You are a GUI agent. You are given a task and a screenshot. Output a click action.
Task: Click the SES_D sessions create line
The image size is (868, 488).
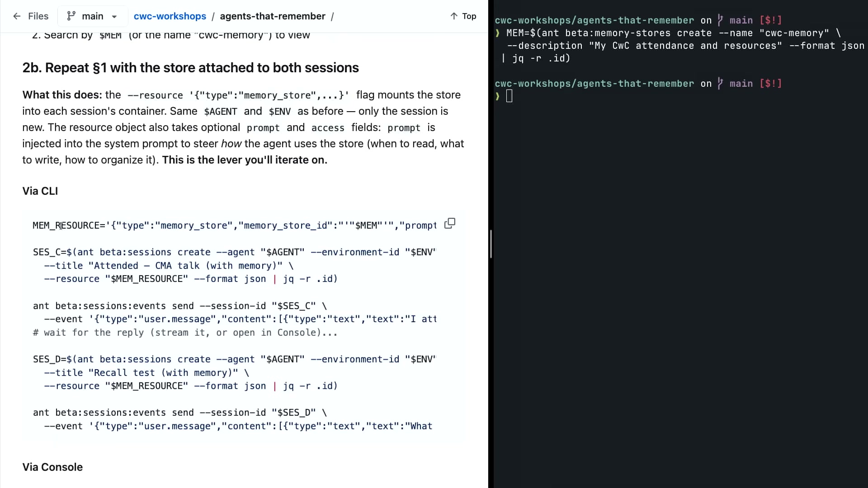pos(234,359)
